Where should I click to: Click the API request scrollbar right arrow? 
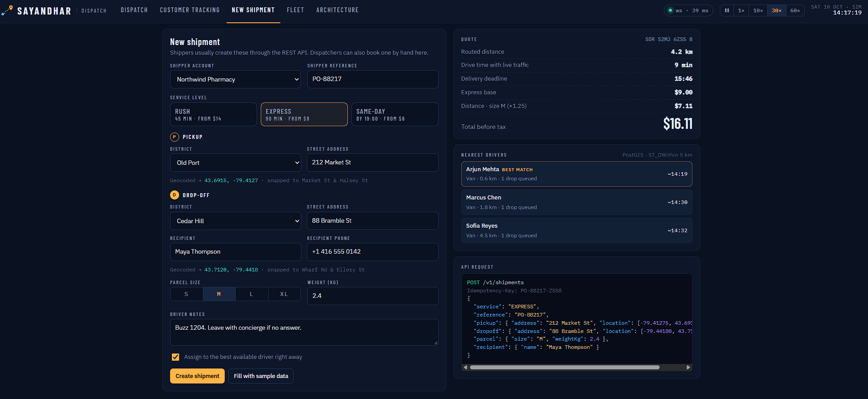click(x=688, y=367)
